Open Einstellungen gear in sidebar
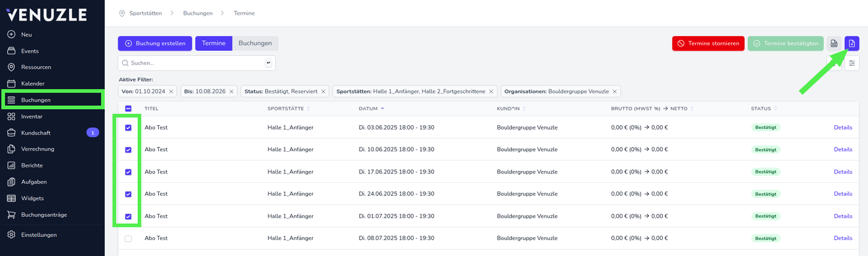The width and height of the screenshot is (868, 256). (x=11, y=235)
